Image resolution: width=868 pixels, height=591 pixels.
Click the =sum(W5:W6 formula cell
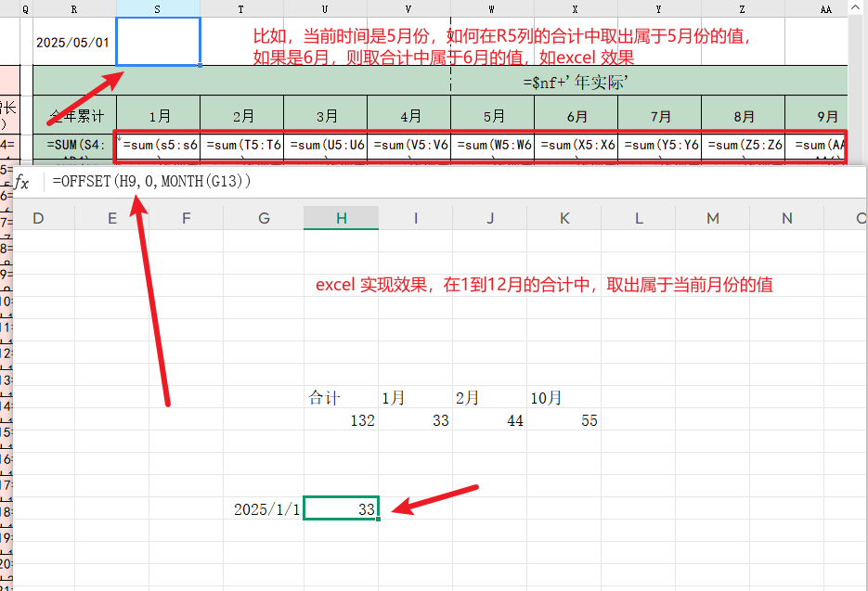coord(493,145)
